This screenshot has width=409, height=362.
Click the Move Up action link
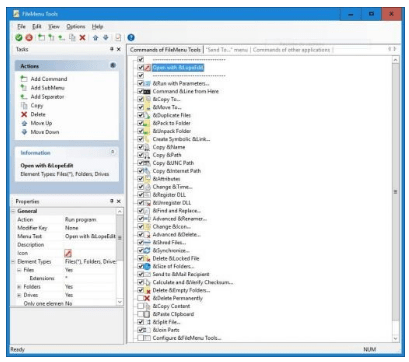pyautogui.click(x=41, y=123)
